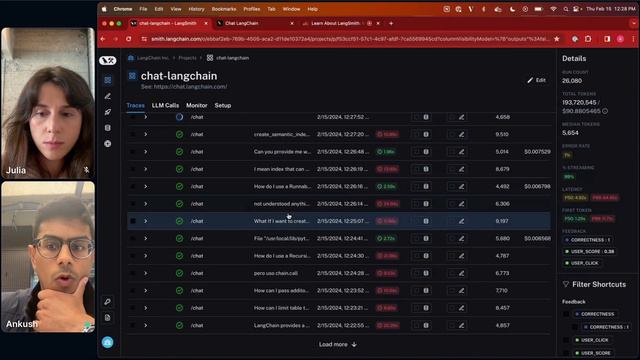The height and width of the screenshot is (360, 640).
Task: Switch to the Monitor tab
Action: click(x=197, y=105)
